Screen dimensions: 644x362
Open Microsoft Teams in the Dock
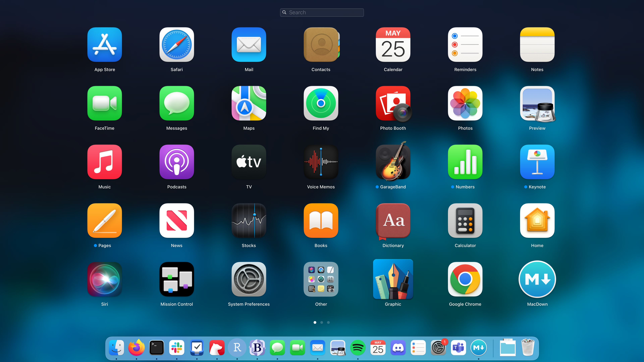pyautogui.click(x=459, y=348)
